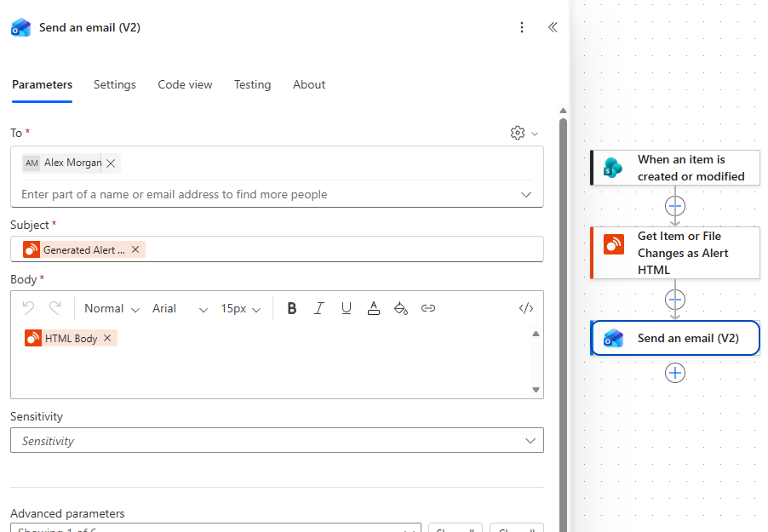This screenshot has height=532, width=768.
Task: Open the three-dot more options menu
Action: [x=522, y=27]
